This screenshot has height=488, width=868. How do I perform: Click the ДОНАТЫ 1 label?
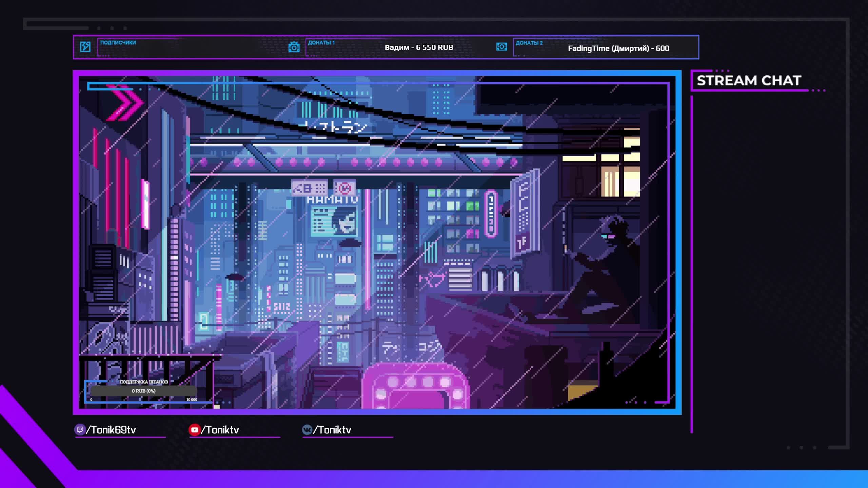pyautogui.click(x=321, y=43)
